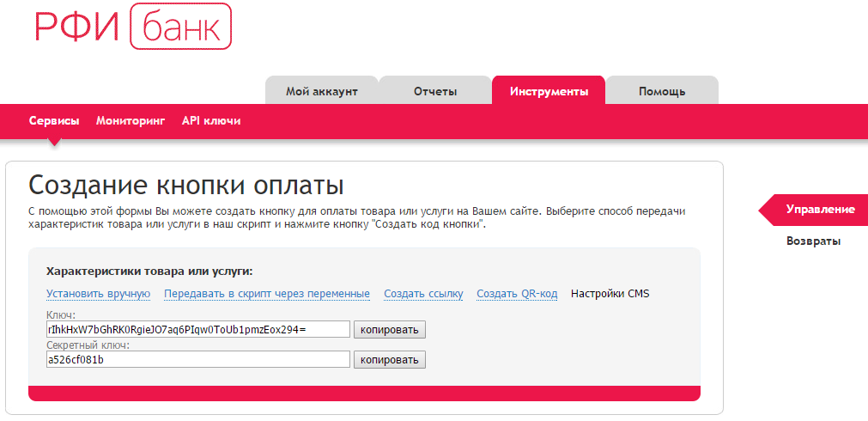Viewport: 868px width, 421px height.
Task: Go to Сервисы submenu item
Action: 54,121
